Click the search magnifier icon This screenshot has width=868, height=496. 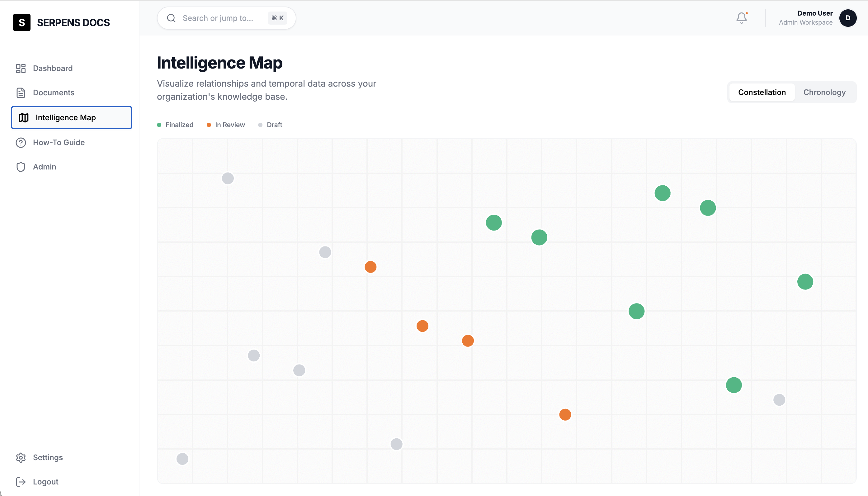(x=172, y=18)
